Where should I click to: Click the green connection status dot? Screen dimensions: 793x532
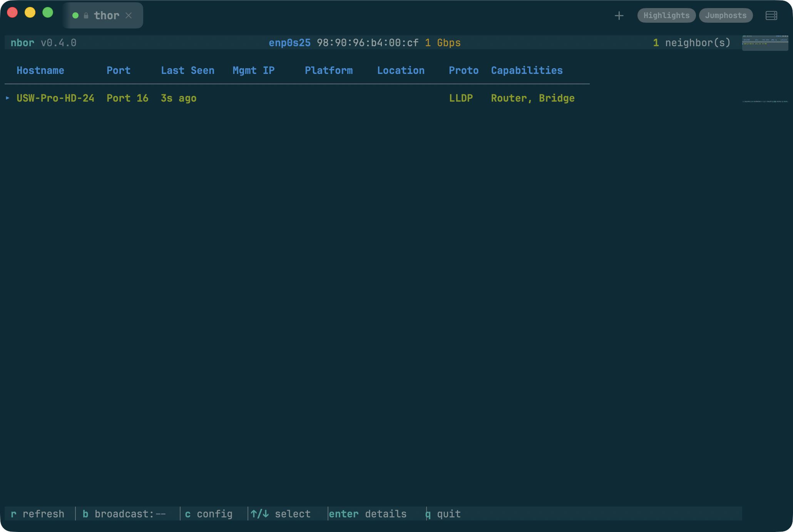click(75, 15)
